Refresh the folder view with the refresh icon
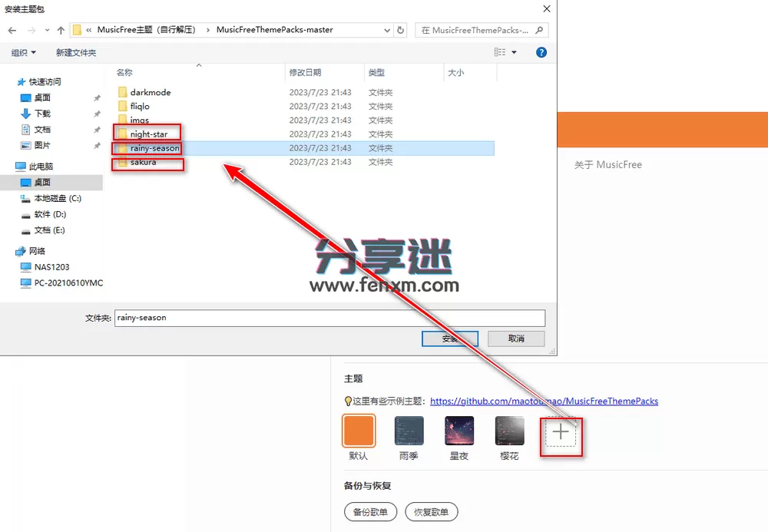768x532 pixels. (x=399, y=31)
